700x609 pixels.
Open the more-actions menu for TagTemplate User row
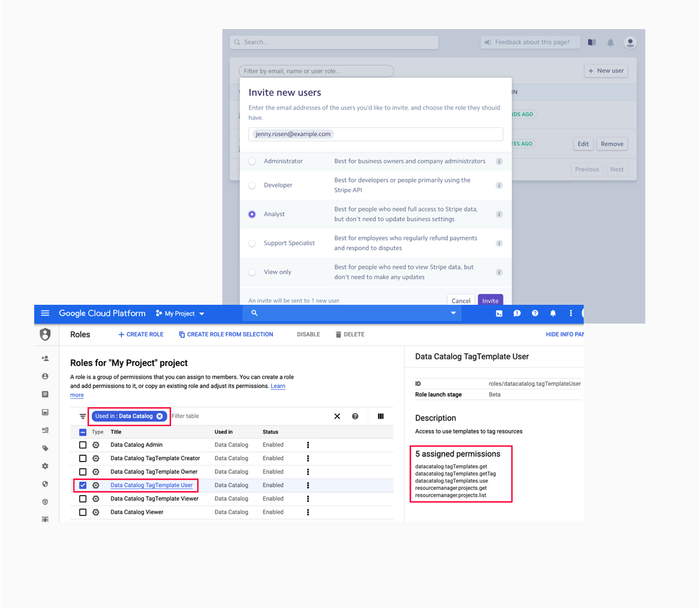(x=308, y=485)
